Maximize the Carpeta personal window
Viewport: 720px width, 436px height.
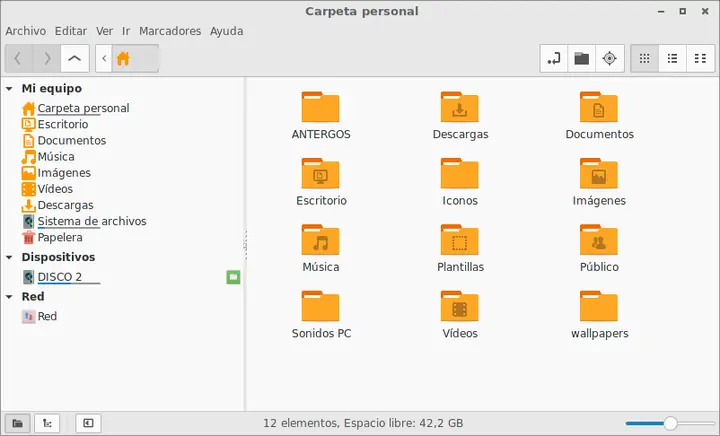[x=683, y=11]
